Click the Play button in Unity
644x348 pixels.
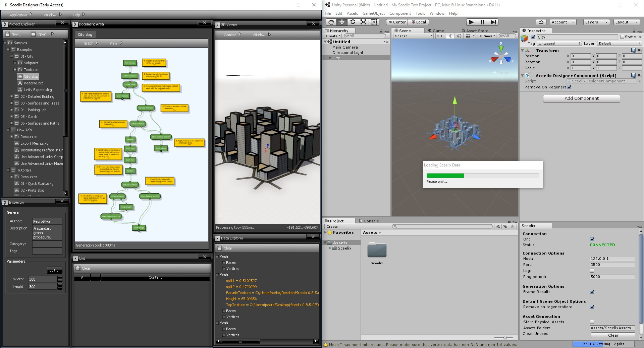coord(471,22)
